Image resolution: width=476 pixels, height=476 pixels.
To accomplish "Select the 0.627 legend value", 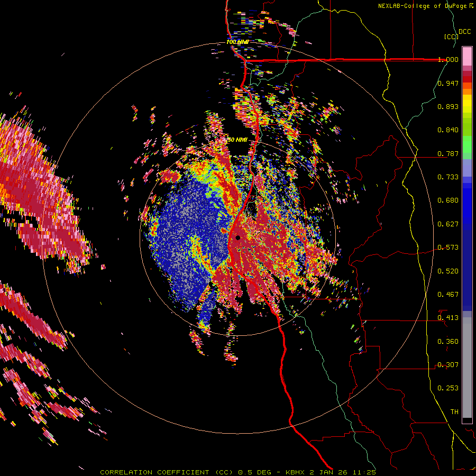I will [448, 224].
